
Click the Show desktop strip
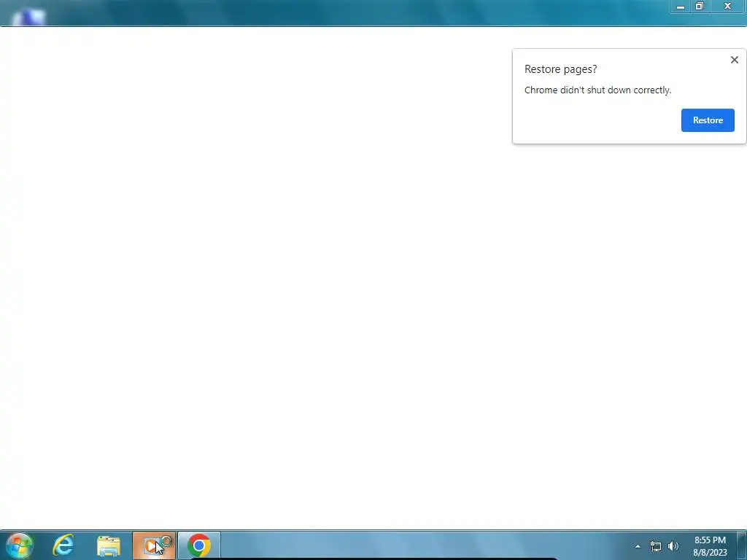(x=742, y=545)
